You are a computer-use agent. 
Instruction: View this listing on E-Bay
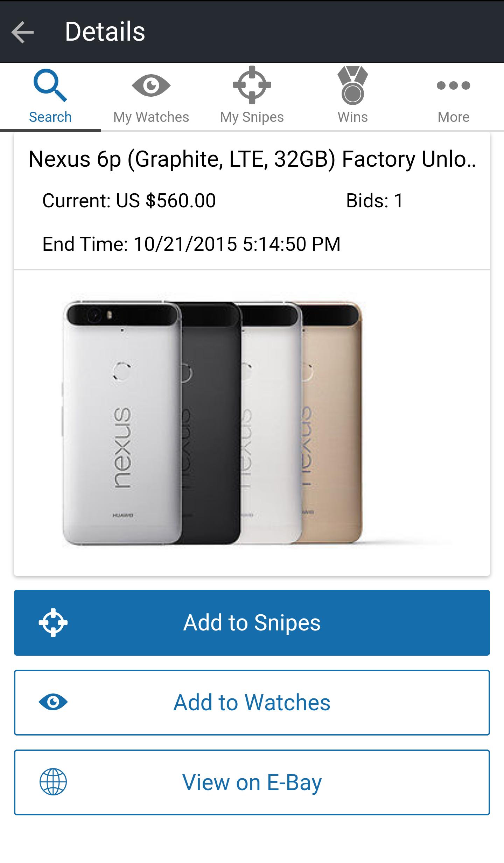click(x=252, y=782)
